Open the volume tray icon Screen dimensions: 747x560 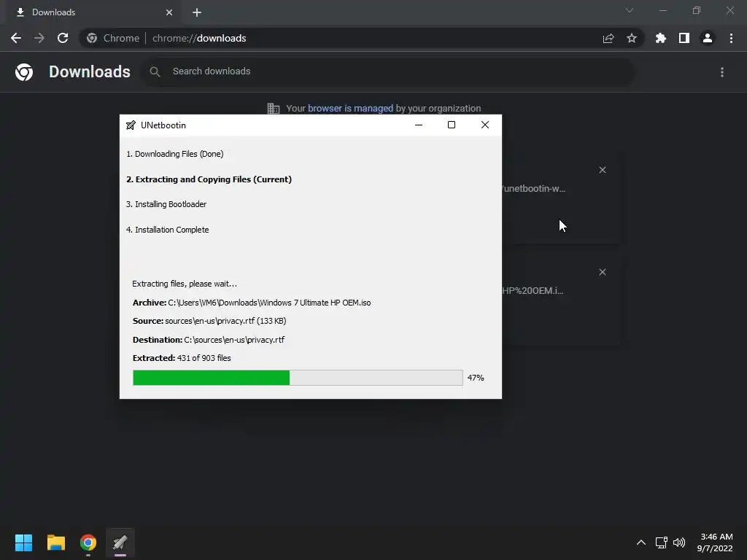coord(679,542)
